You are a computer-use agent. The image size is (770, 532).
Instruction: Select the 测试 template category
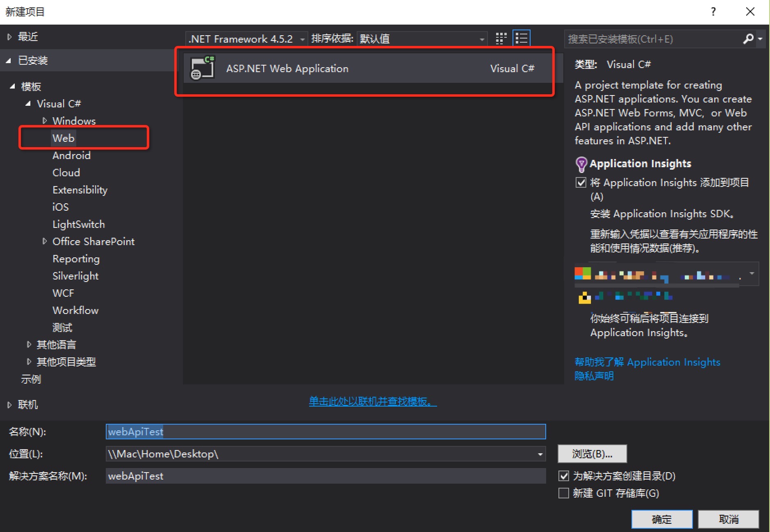click(x=62, y=327)
